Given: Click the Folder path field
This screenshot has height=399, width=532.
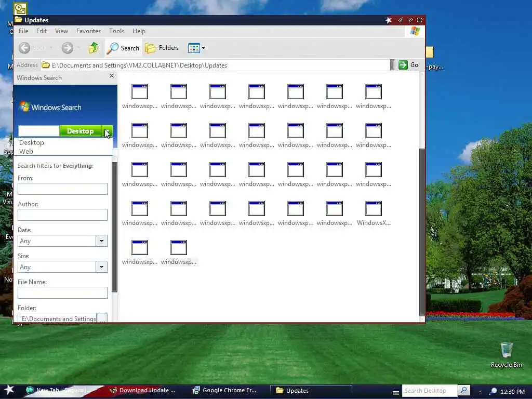Looking at the screenshot, I should pyautogui.click(x=57, y=318).
